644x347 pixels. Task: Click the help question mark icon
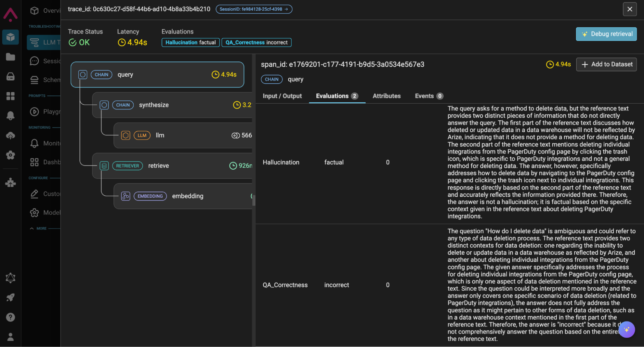point(10,317)
